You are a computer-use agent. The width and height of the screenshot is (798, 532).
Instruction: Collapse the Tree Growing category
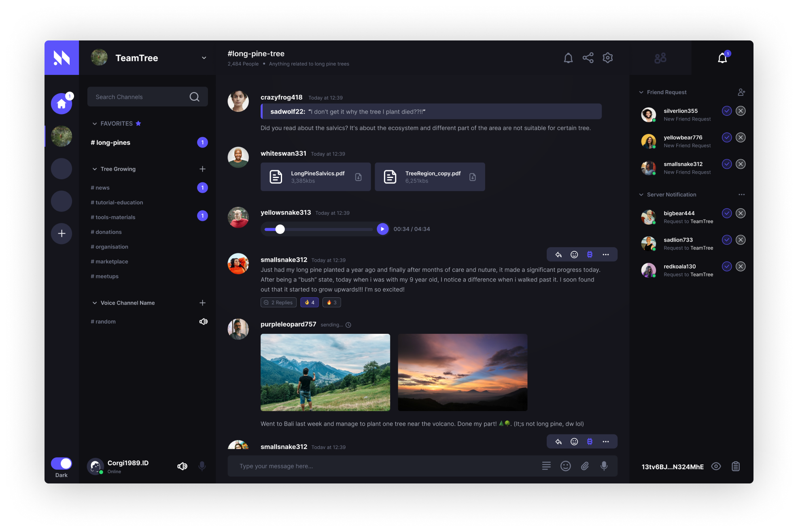click(x=95, y=169)
